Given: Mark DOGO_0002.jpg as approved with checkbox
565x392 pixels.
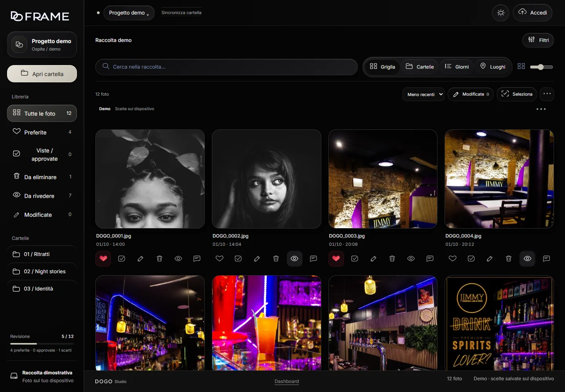Looking at the screenshot, I should [x=238, y=259].
